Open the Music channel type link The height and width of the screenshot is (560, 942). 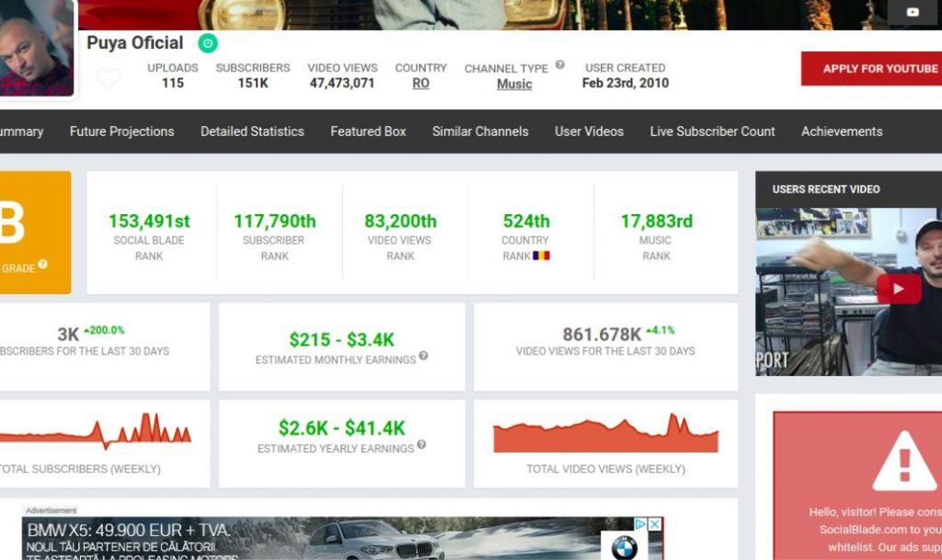click(x=514, y=85)
